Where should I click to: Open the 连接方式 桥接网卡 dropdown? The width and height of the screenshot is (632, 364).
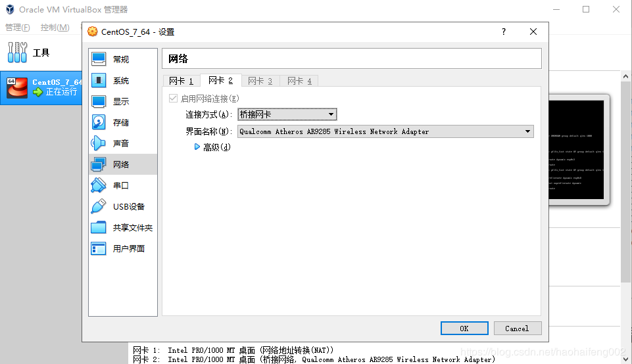coord(287,114)
